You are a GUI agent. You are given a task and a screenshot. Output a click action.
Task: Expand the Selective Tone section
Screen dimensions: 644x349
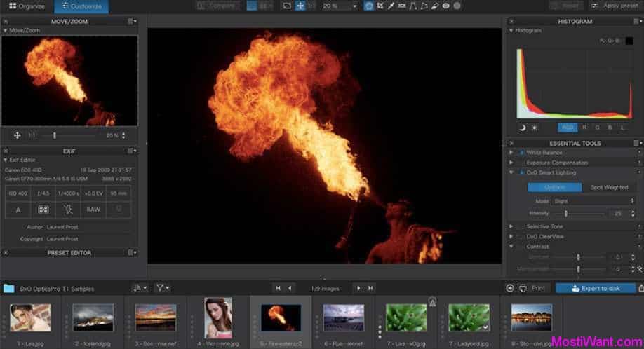coord(511,226)
